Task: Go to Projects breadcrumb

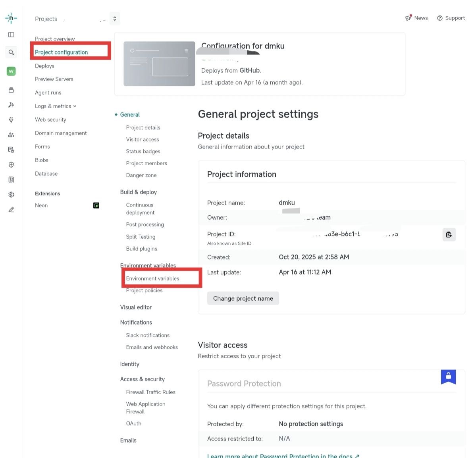Action: click(46, 19)
